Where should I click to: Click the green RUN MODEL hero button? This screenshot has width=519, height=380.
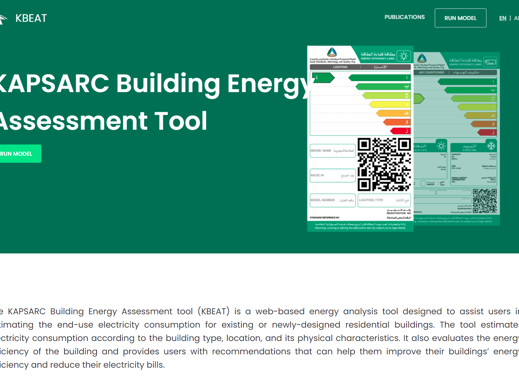[x=19, y=154]
